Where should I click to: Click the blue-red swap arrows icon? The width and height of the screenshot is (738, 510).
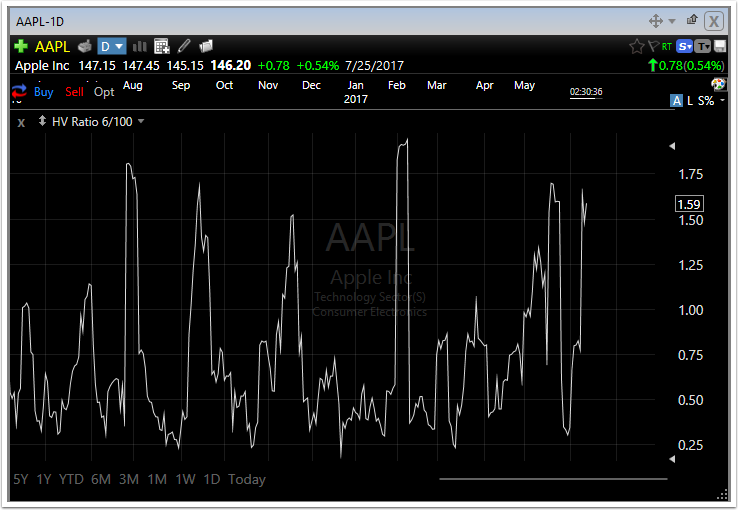click(x=19, y=90)
